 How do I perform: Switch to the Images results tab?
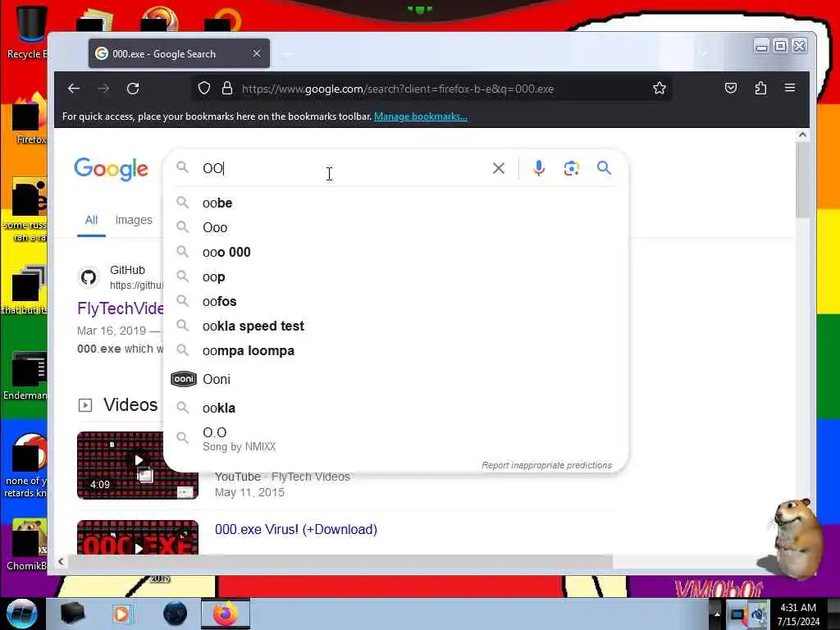tap(134, 220)
